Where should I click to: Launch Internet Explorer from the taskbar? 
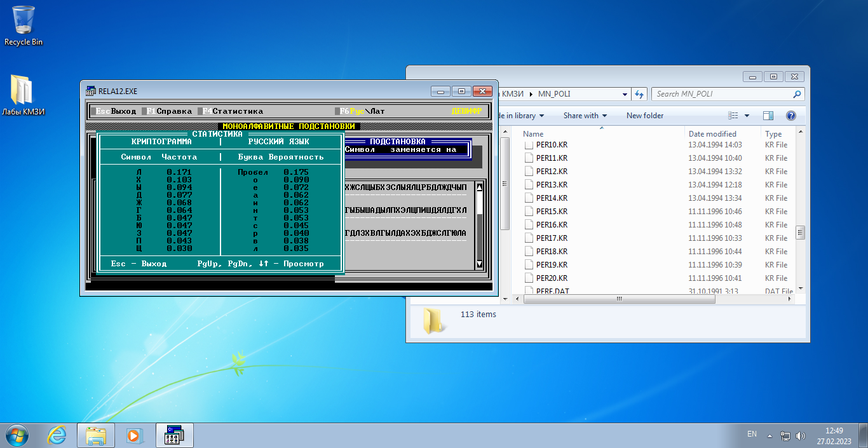click(57, 435)
